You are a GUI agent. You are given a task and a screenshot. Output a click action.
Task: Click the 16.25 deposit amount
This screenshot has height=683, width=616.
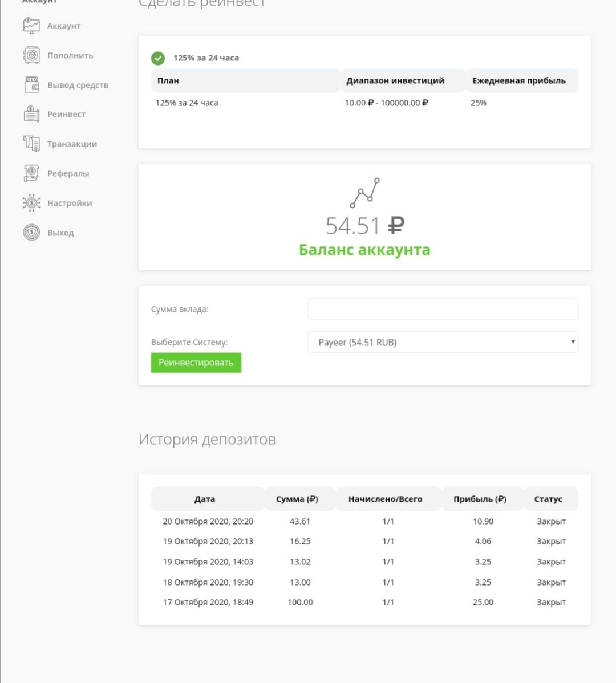(300, 542)
